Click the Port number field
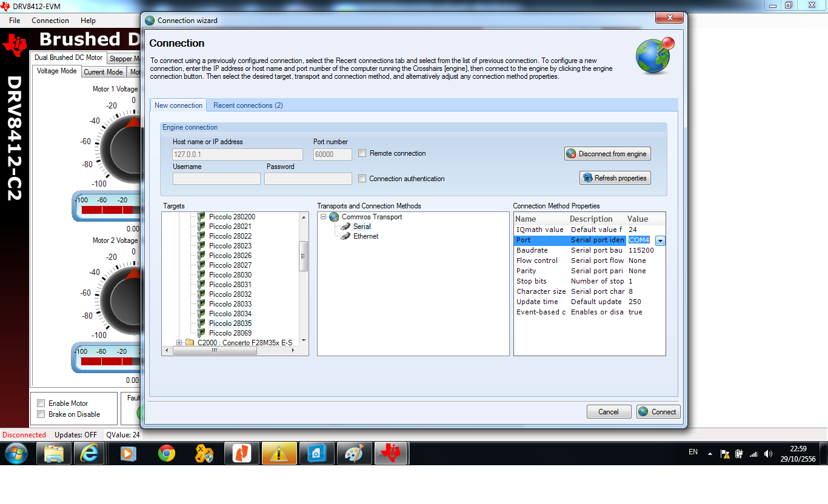 [333, 154]
